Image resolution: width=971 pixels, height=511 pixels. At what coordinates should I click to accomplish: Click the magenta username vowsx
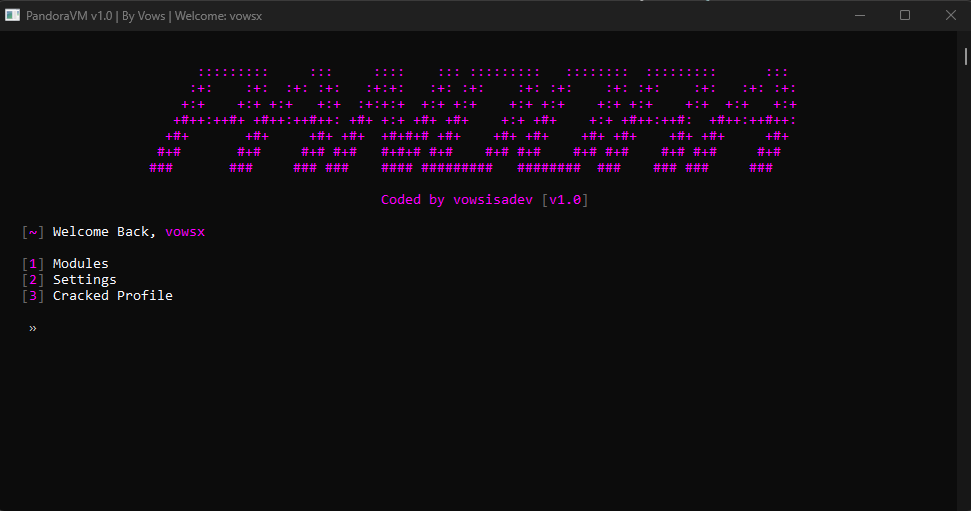coord(185,232)
